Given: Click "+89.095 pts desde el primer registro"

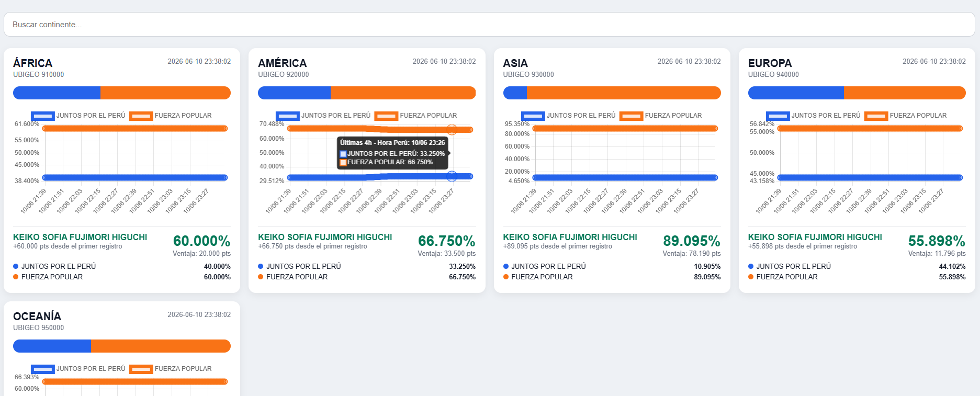Looking at the screenshot, I should click(558, 246).
